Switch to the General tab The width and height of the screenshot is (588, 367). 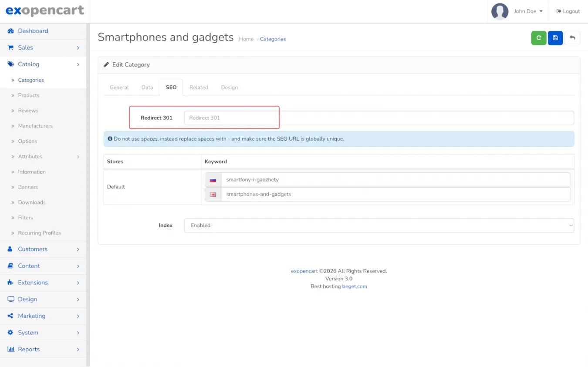[119, 88]
